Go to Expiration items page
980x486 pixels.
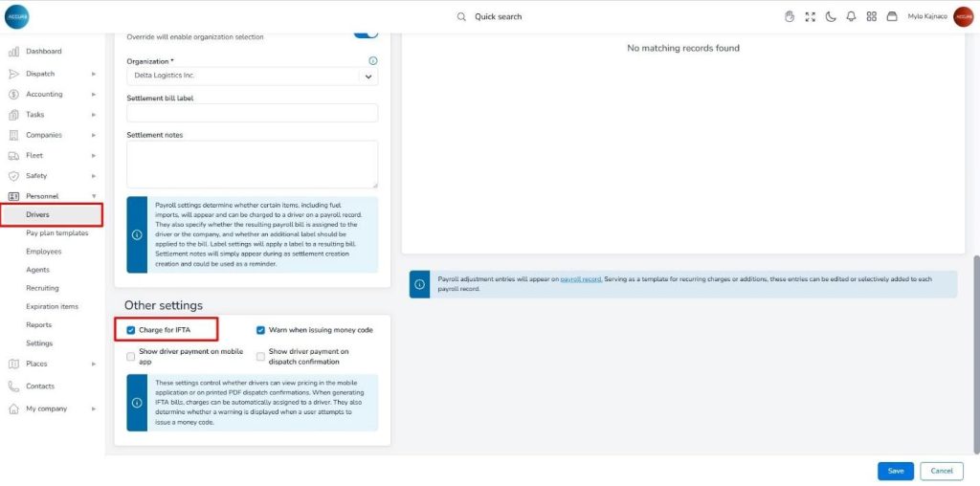tap(52, 306)
